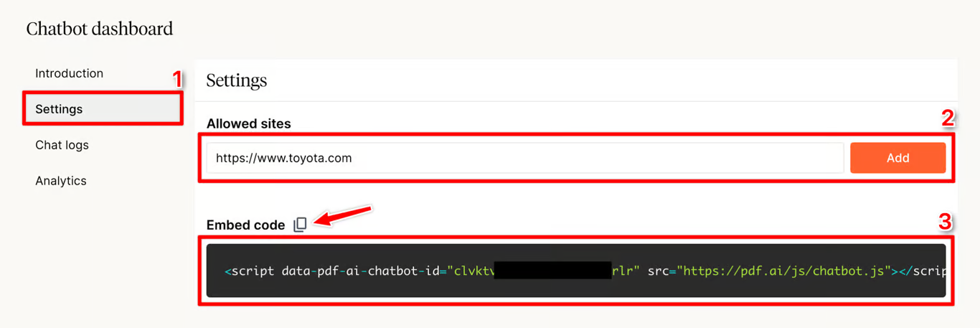Click the 'Allowed sites' label

249,123
